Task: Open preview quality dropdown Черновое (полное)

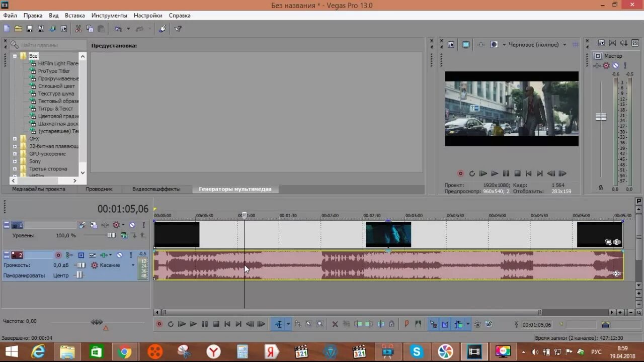Action: pos(537,45)
